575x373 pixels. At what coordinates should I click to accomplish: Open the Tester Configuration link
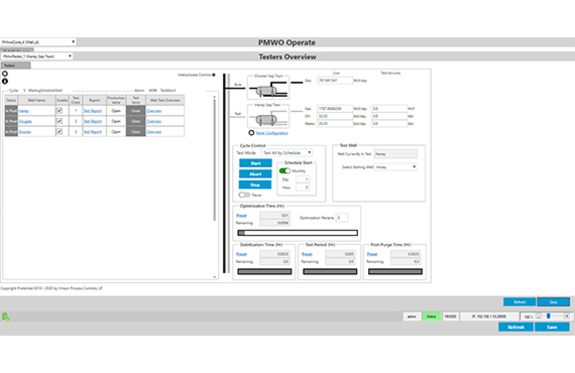[x=272, y=133]
